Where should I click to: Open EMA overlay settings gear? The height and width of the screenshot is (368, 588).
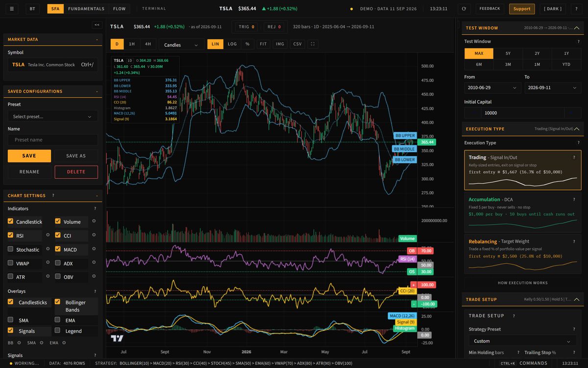64,342
